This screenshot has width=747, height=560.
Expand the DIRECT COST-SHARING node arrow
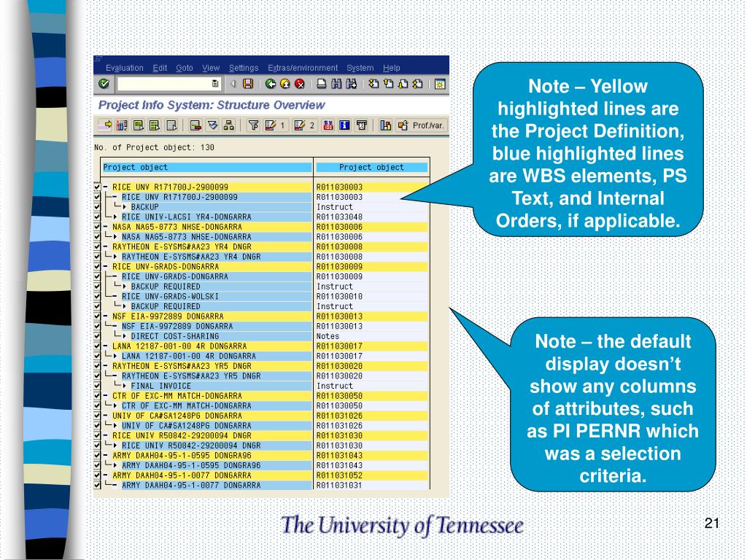[x=125, y=336]
